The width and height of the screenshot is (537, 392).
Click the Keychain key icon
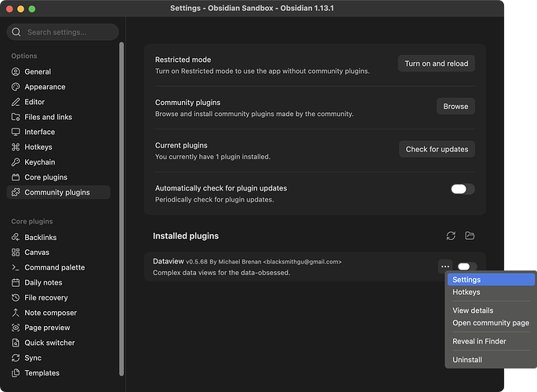pyautogui.click(x=16, y=162)
